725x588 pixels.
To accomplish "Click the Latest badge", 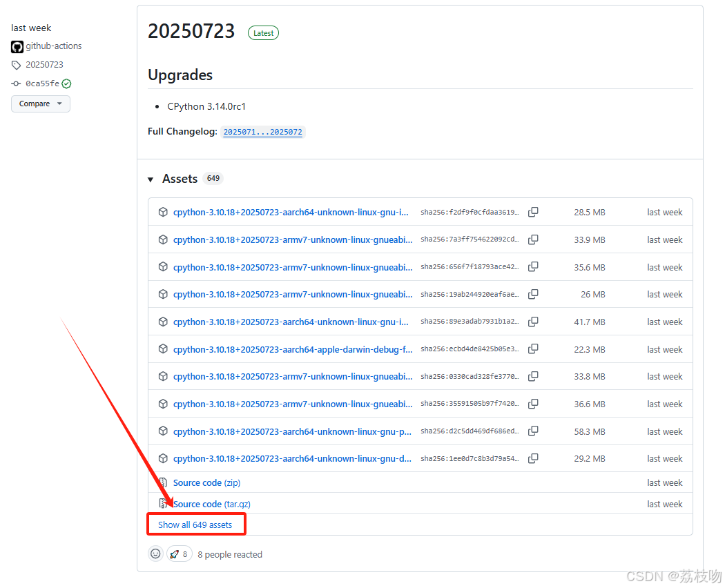I will [264, 33].
